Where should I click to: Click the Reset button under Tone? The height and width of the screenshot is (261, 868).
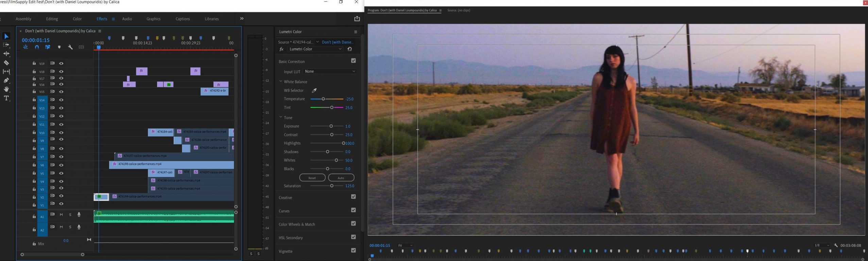click(312, 178)
